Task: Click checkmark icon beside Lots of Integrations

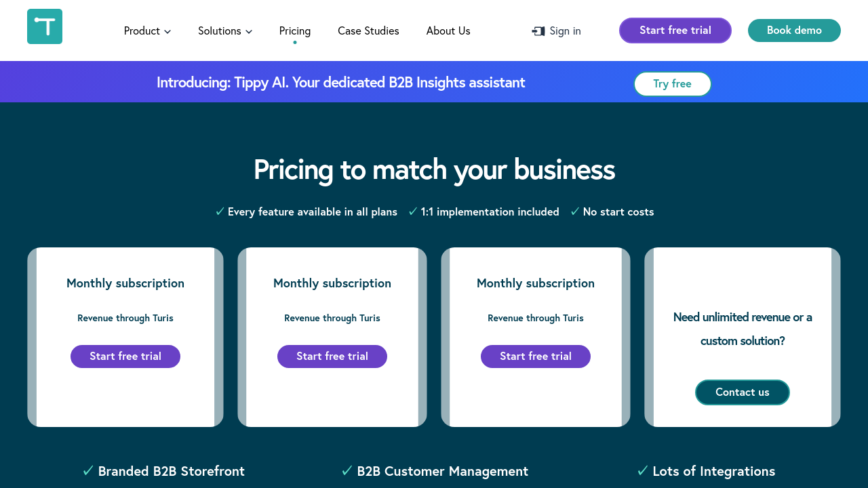Action: point(643,470)
